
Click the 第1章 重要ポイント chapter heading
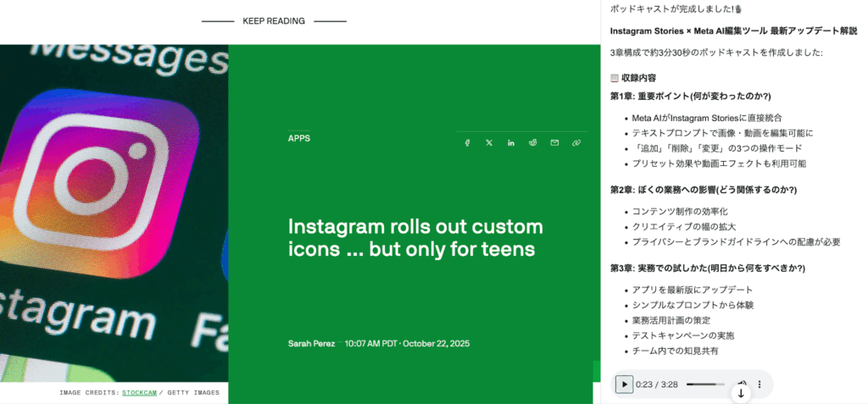[x=690, y=96]
